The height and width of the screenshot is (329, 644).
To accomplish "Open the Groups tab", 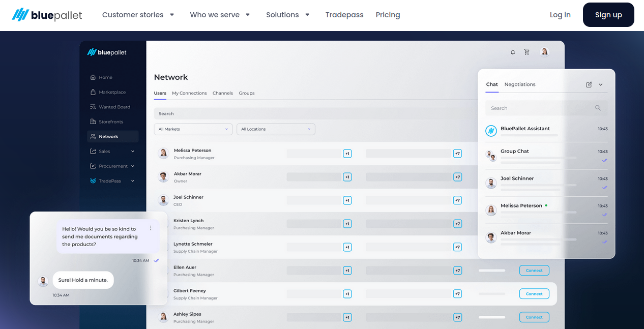I will tap(247, 93).
